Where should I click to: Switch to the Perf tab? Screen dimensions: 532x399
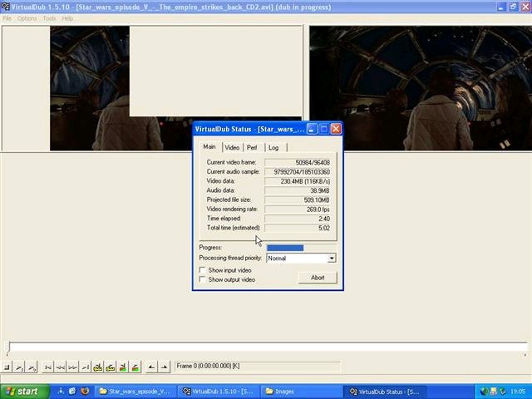click(252, 148)
